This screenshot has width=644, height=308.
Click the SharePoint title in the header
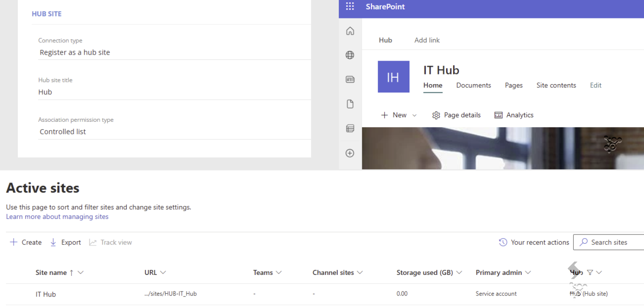386,6
